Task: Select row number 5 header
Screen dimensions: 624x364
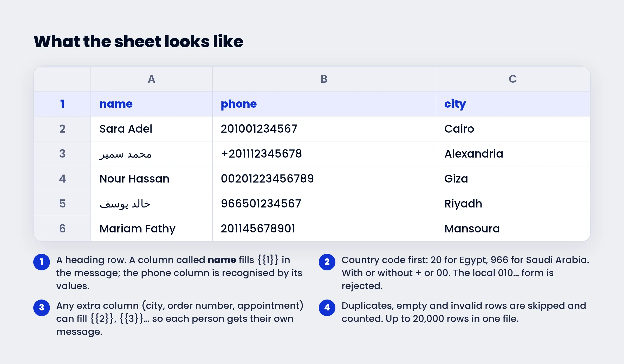Action: 62,204
